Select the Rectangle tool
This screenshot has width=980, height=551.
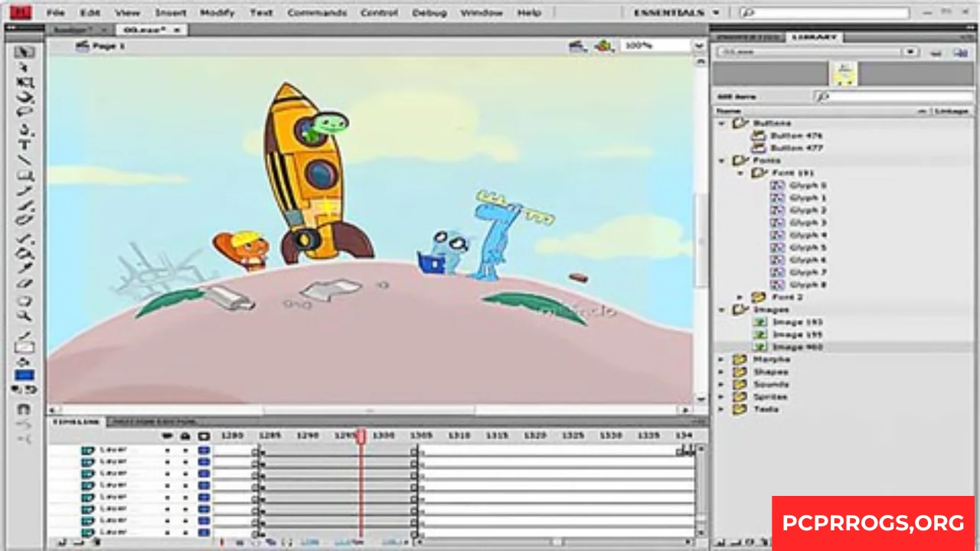24,175
